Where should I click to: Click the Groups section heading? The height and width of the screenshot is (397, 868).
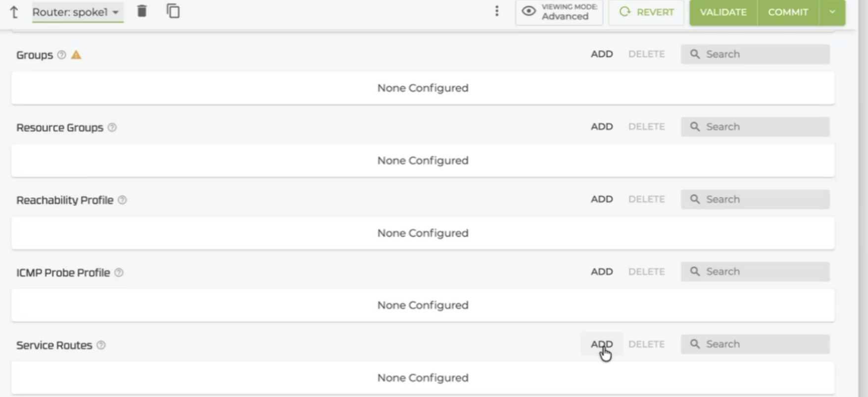pyautogui.click(x=35, y=55)
